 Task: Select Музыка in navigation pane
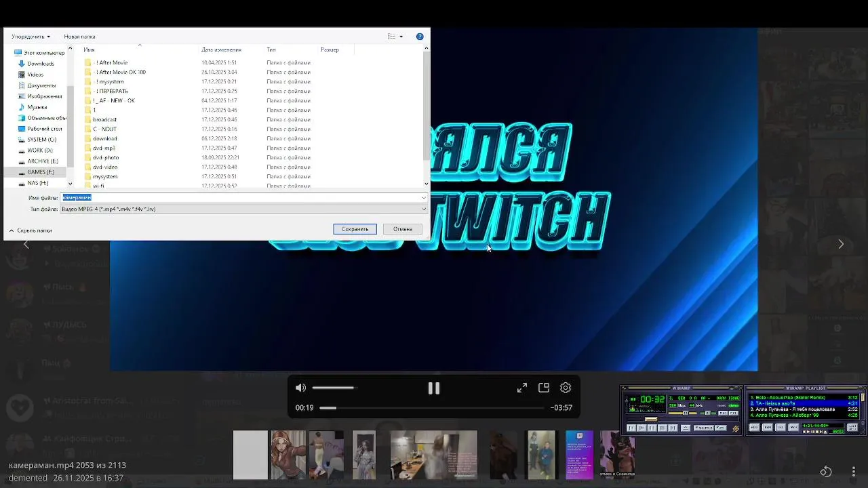(33, 107)
